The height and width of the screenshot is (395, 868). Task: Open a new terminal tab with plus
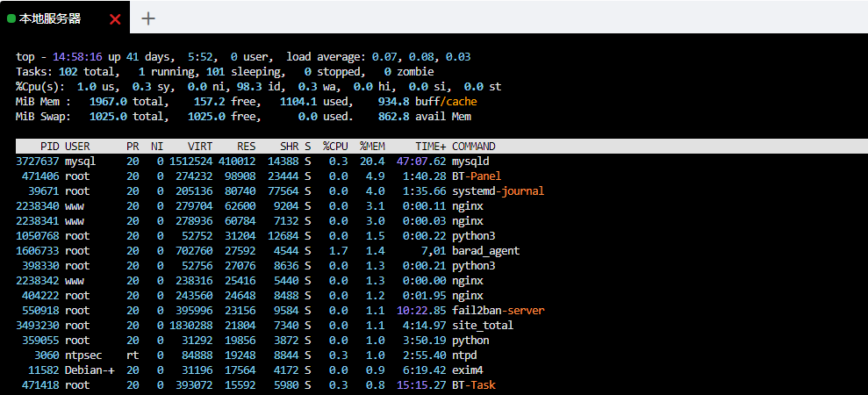[x=148, y=18]
